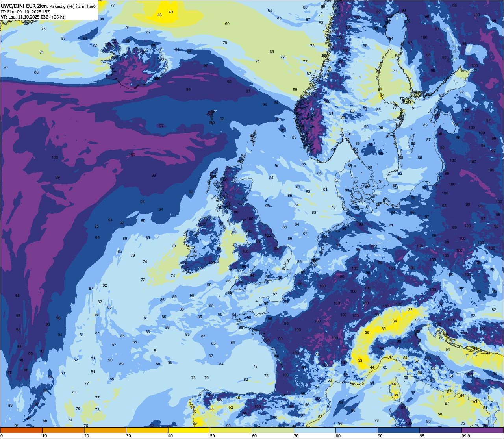Pick the 95–99.9 navy legend swatch
The image size is (504, 439).
coord(441,430)
